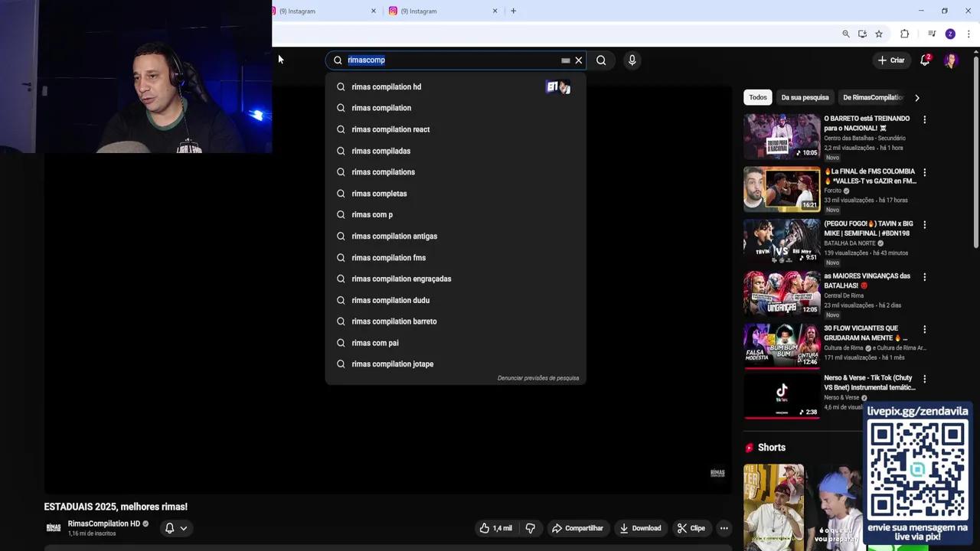Open browser extensions puzzle icon
This screenshot has height=551, width=980.
pyautogui.click(x=904, y=34)
